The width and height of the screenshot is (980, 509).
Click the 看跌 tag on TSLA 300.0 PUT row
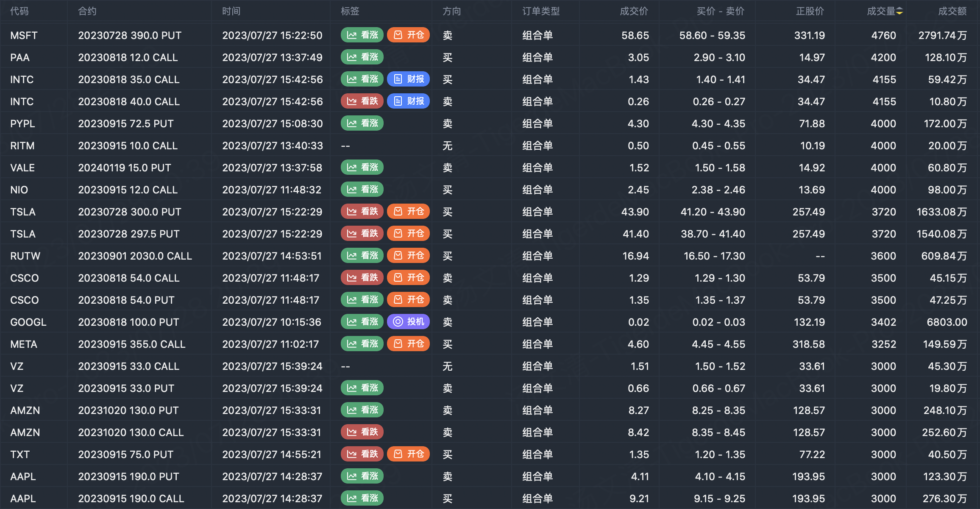click(x=362, y=211)
